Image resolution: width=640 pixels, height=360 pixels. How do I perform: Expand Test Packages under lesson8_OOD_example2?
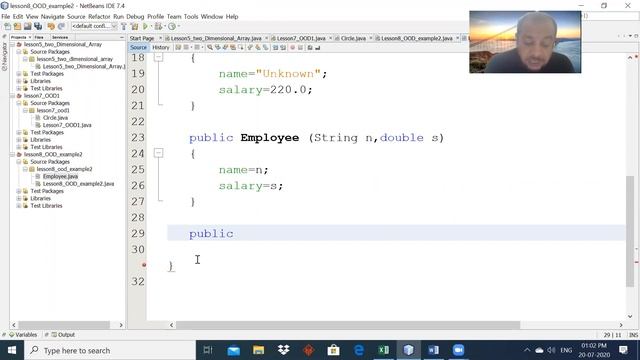(x=18, y=191)
